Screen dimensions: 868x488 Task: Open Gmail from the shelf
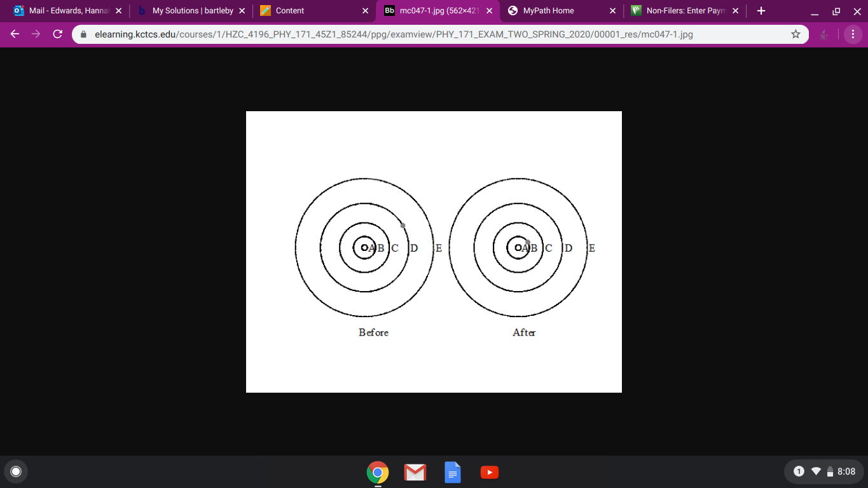[415, 473]
